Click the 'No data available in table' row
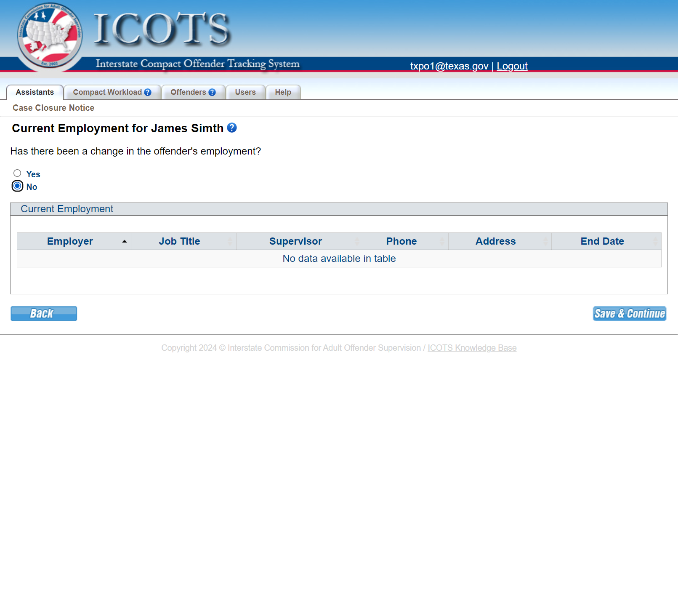 (339, 259)
